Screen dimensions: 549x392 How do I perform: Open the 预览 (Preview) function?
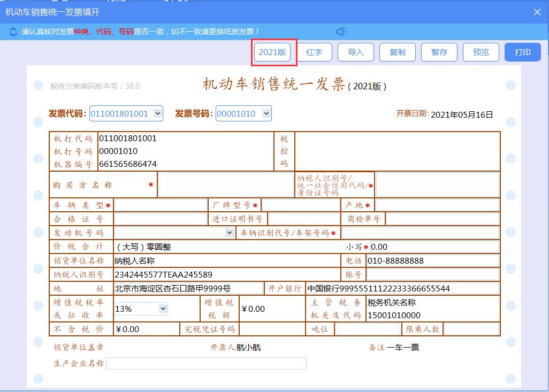(481, 52)
